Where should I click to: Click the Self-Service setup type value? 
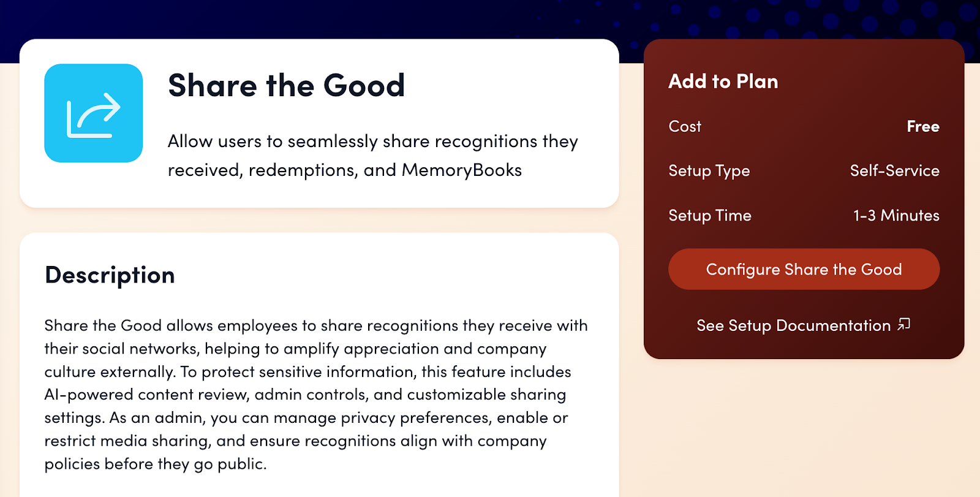894,171
